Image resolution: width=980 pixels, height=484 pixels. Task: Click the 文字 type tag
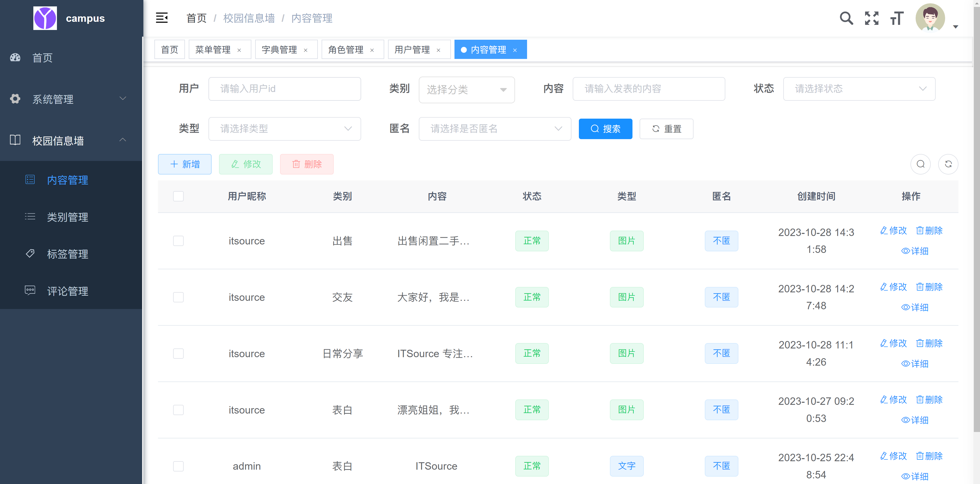[x=627, y=466]
